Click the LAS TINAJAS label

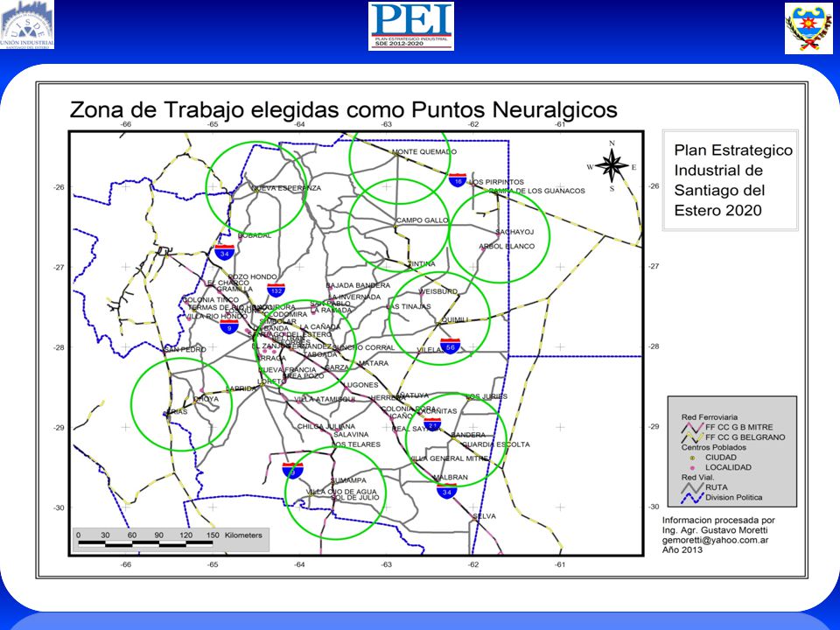(x=409, y=306)
